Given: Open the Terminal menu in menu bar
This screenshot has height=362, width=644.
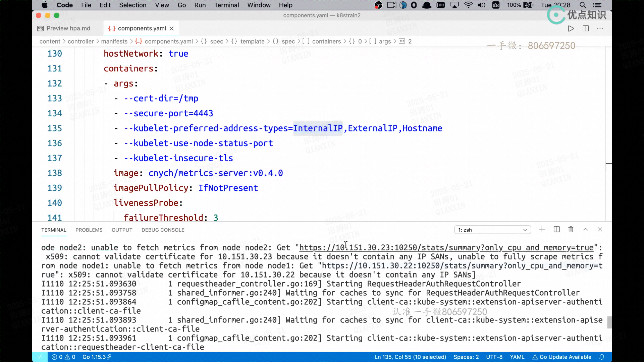Looking at the screenshot, I should 226,5.
